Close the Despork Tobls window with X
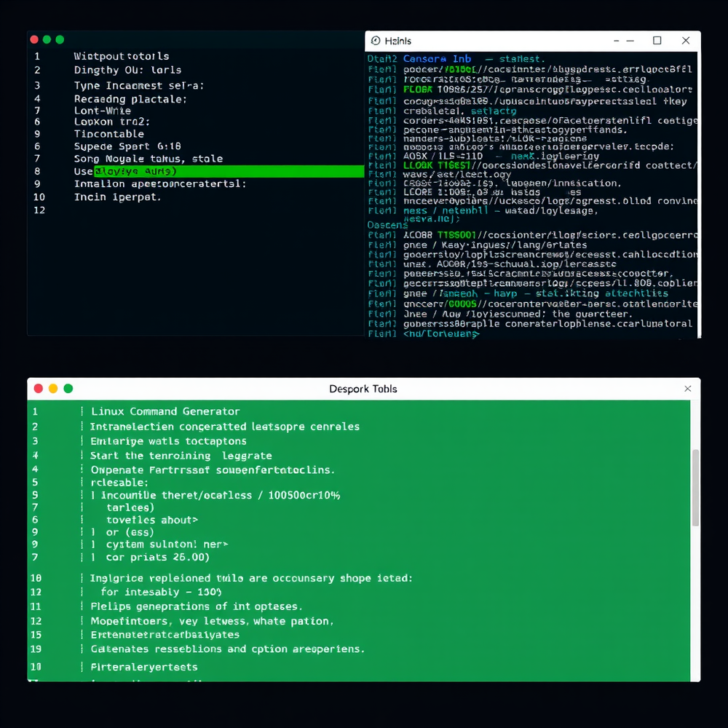The height and width of the screenshot is (728, 728). [x=688, y=389]
